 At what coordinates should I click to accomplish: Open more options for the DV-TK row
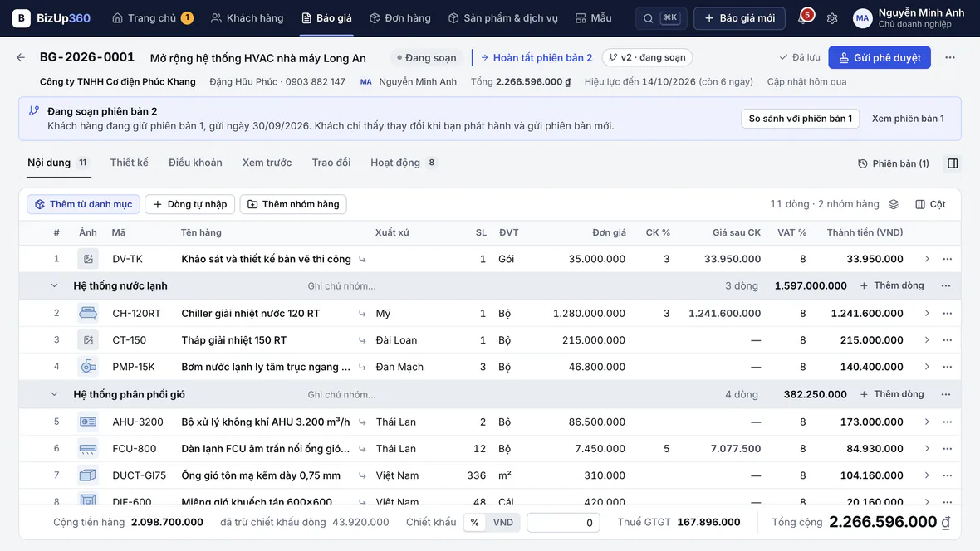point(948,259)
